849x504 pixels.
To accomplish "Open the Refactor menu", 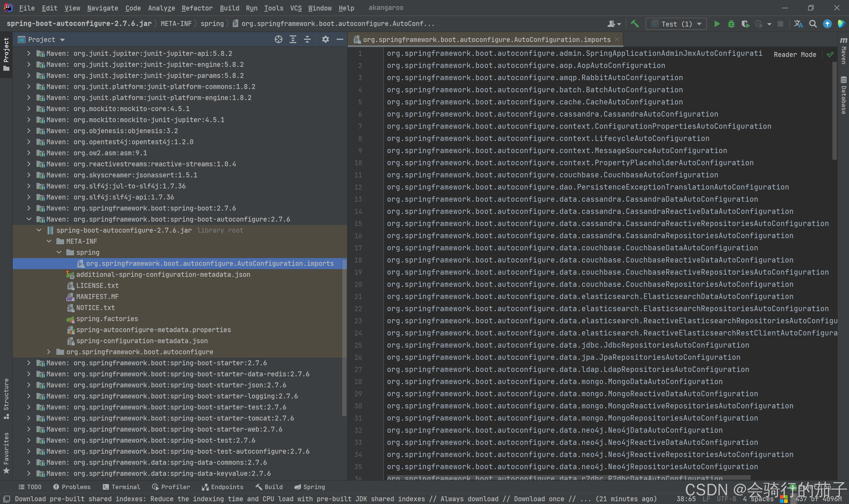I will (197, 8).
